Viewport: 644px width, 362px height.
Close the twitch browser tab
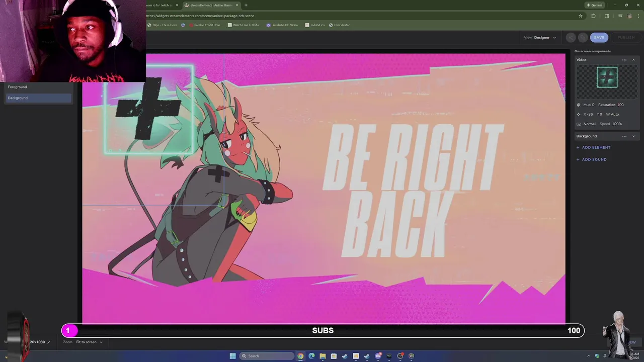tap(177, 5)
